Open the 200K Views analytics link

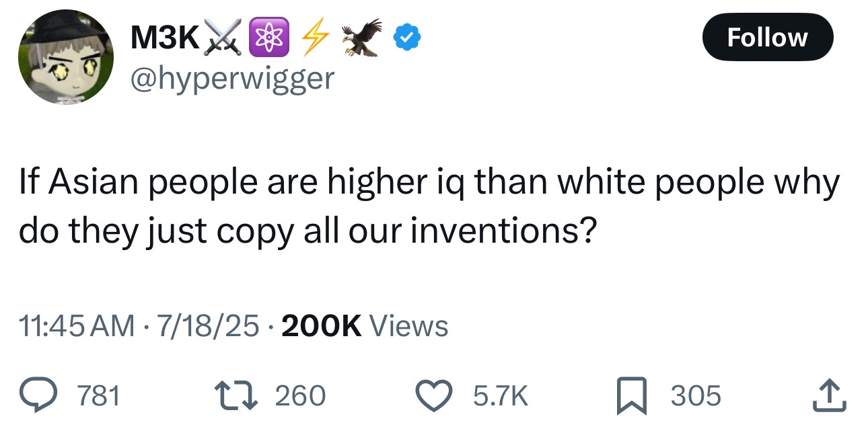[x=365, y=327]
